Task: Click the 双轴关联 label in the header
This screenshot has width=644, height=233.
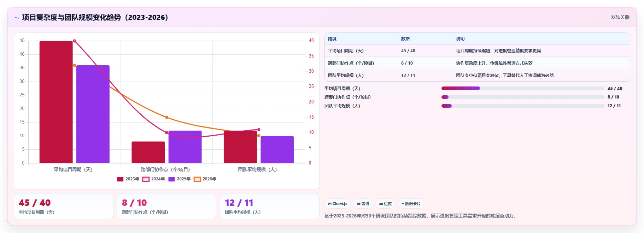Action: coord(620,17)
